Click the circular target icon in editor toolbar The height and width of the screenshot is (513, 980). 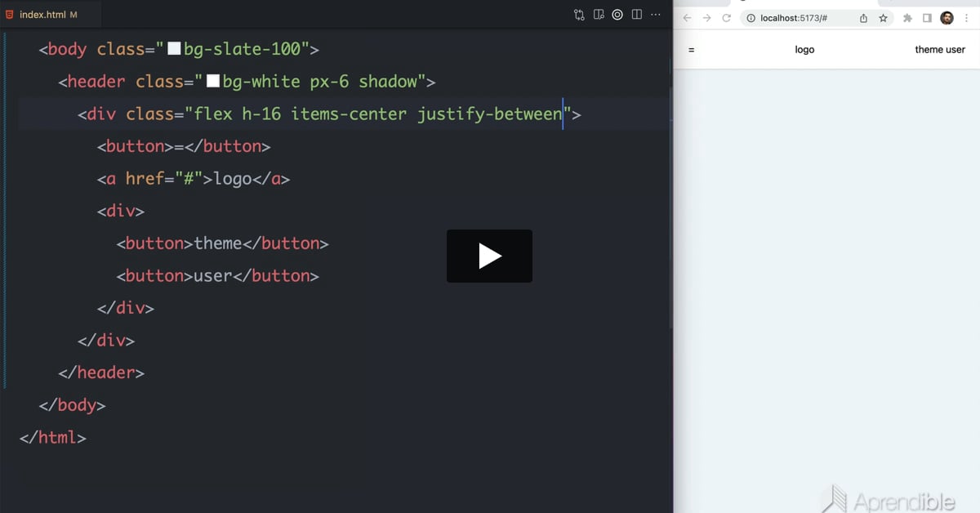[617, 15]
